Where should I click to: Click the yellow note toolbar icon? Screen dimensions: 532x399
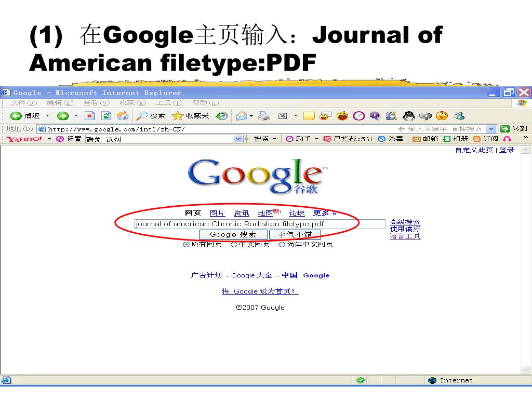(x=309, y=116)
